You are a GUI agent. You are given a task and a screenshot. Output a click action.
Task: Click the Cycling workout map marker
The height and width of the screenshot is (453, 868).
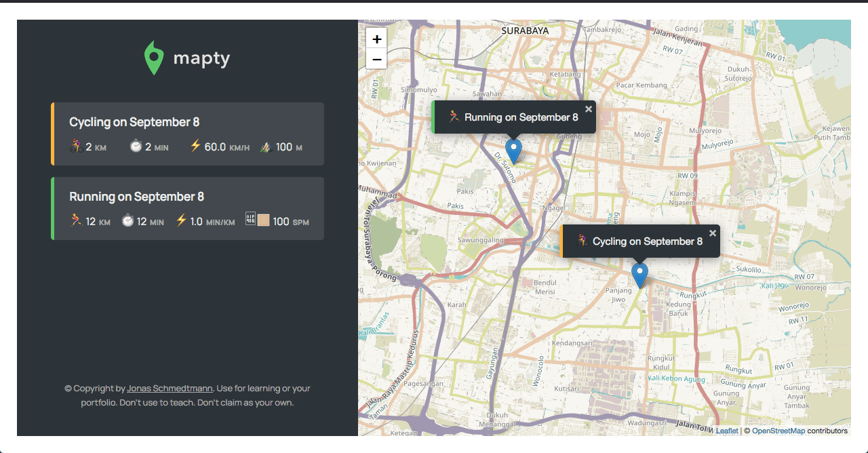pyautogui.click(x=639, y=275)
